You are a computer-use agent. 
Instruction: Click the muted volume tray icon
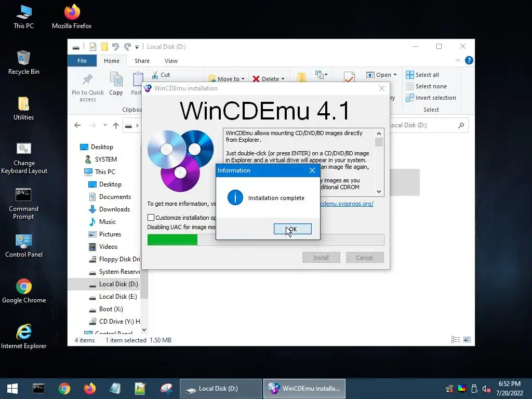point(486,389)
